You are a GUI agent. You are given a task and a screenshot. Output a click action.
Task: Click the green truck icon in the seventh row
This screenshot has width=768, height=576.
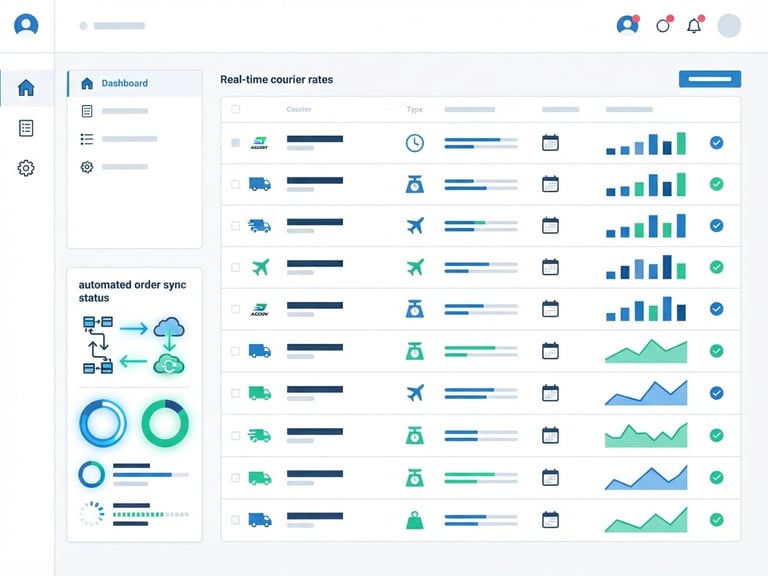click(x=260, y=393)
